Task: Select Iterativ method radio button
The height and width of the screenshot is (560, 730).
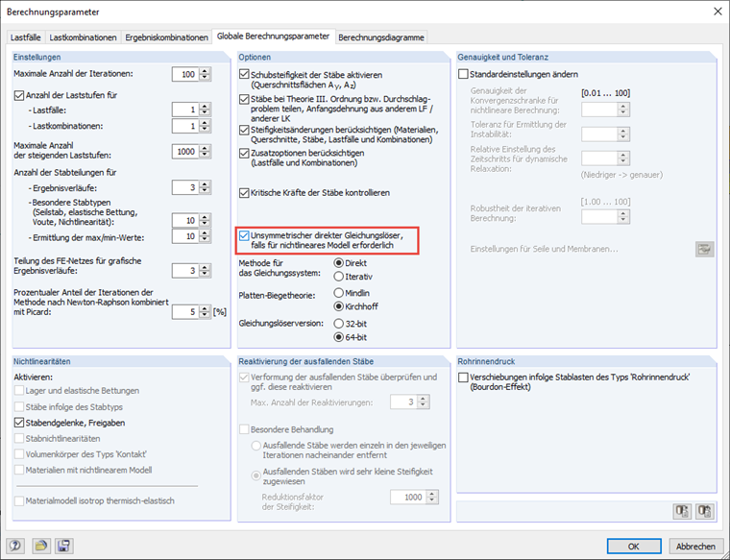Action: click(339, 277)
